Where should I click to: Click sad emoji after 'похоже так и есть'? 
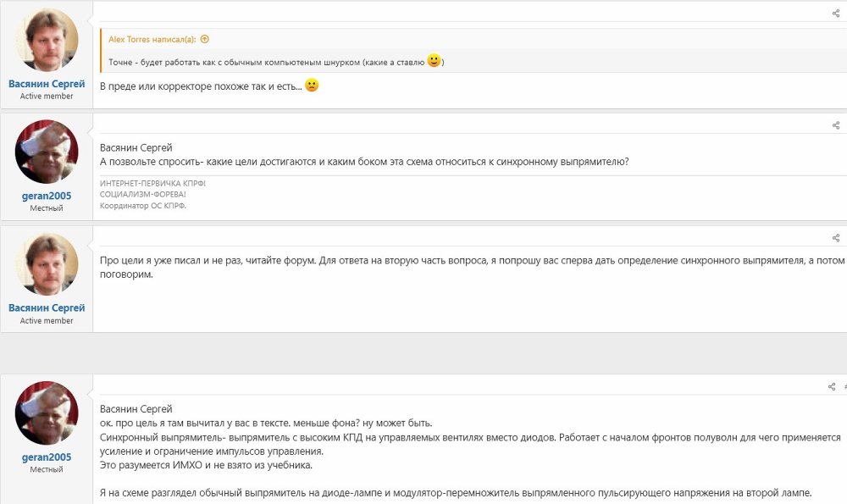click(312, 86)
